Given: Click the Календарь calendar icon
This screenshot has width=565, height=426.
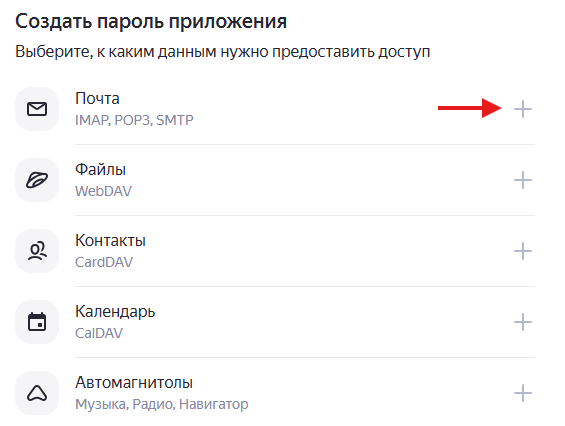Looking at the screenshot, I should point(37,322).
